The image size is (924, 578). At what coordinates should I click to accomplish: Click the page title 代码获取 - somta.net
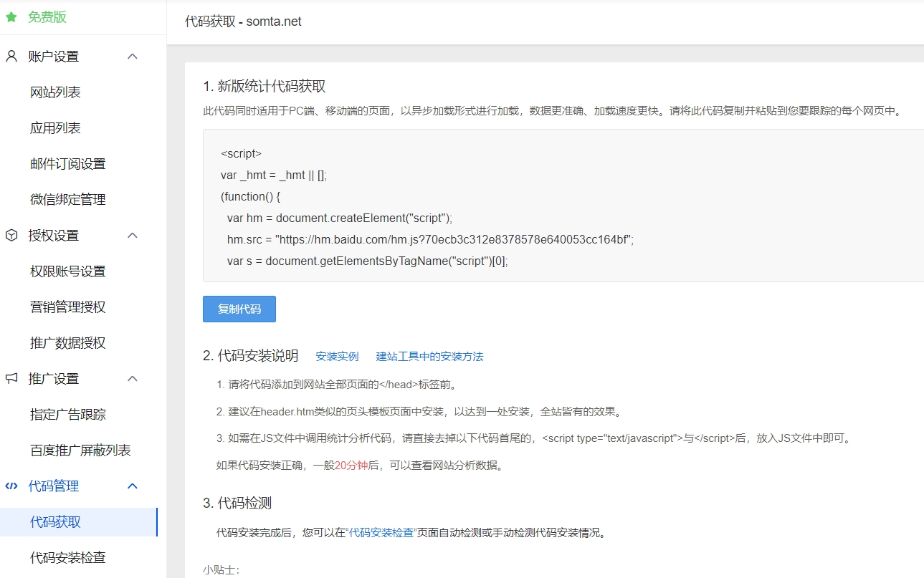point(243,21)
